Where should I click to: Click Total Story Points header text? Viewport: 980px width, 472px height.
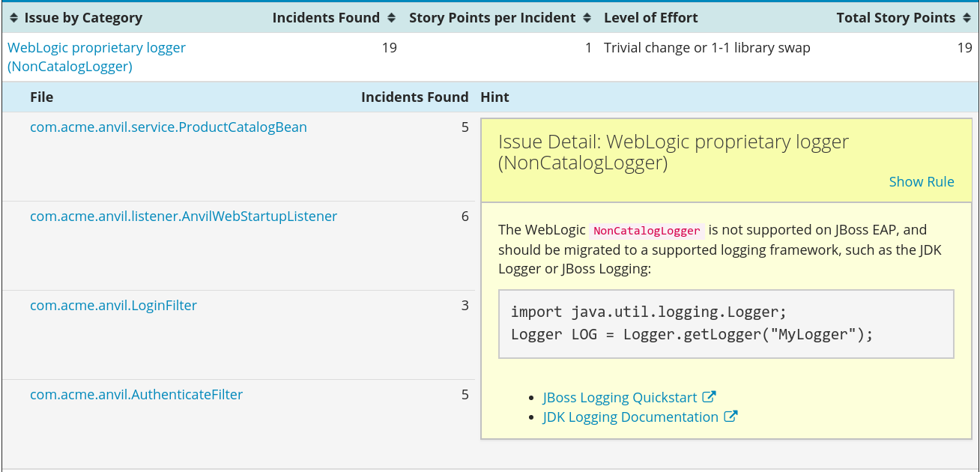(896, 18)
